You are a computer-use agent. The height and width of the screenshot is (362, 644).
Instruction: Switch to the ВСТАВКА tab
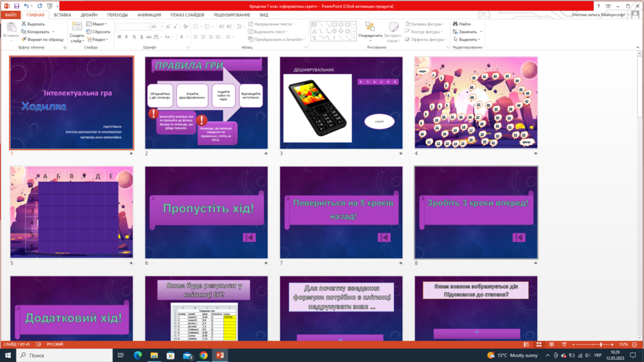[x=62, y=15]
